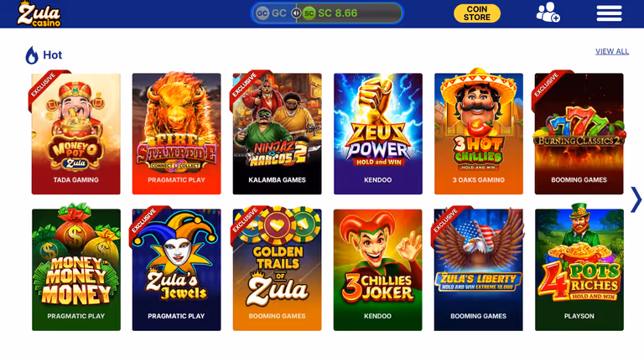Switch to SC 8.66 sweeps coins
Image resolution: width=644 pixels, height=362 pixels.
[331, 13]
